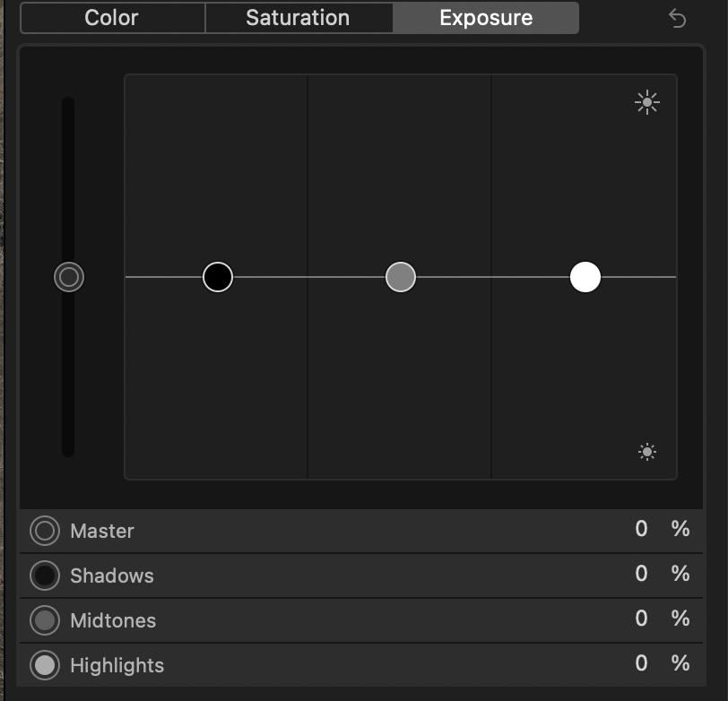Image resolution: width=728 pixels, height=701 pixels.
Task: Click the master exposure vertical slider handle
Action: (69, 277)
